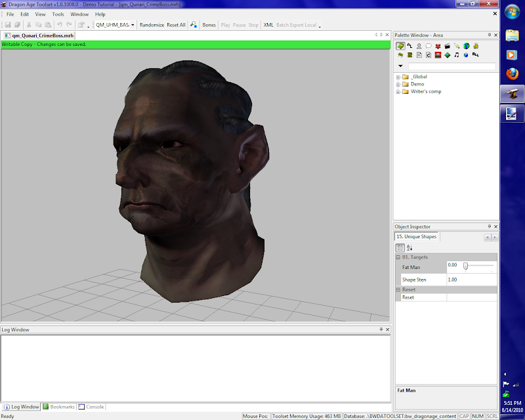Select the globe palette icon
This screenshot has width=525, height=420.
coord(466,46)
